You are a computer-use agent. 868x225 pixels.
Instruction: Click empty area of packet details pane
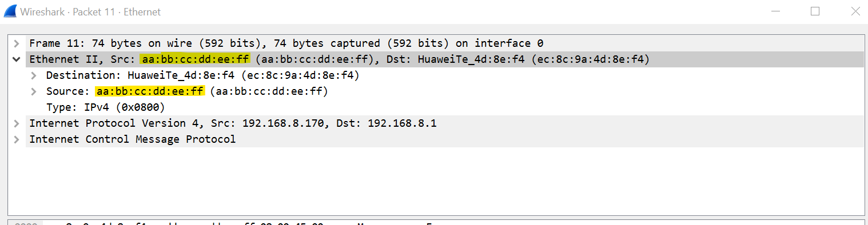click(435, 180)
